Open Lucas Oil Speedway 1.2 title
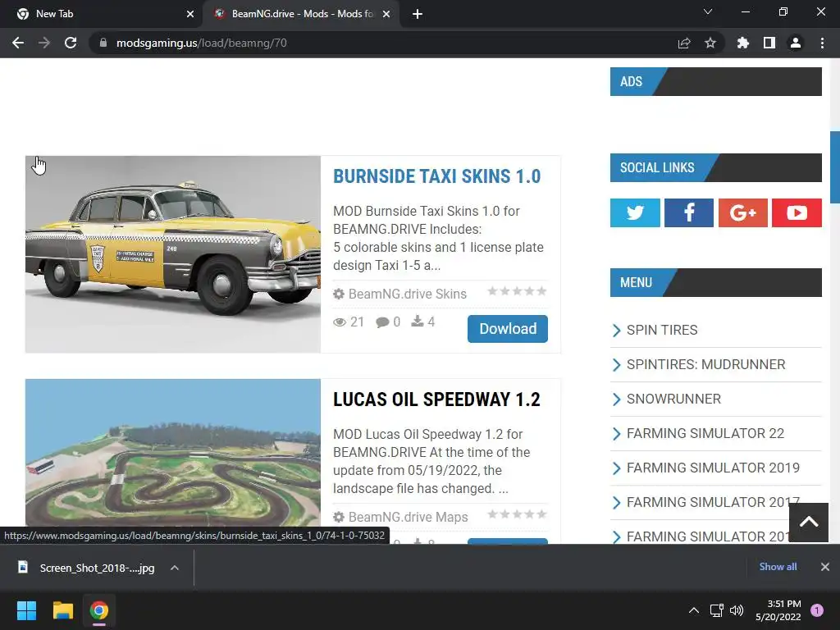Image resolution: width=840 pixels, height=630 pixels. point(436,399)
